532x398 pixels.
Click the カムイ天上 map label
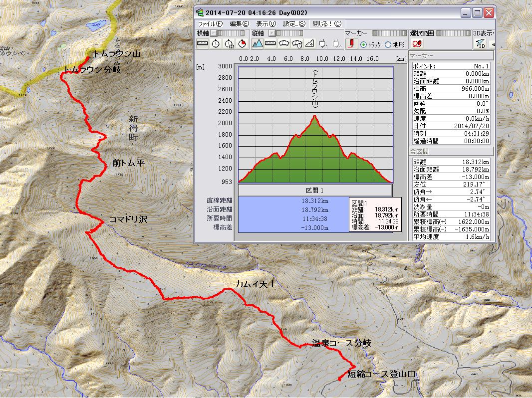tap(256, 284)
